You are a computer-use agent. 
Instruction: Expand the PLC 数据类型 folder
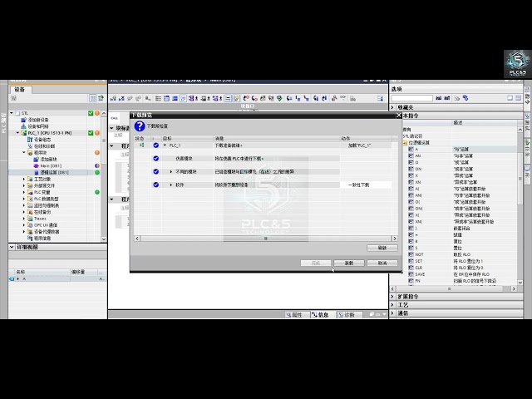tap(24, 199)
